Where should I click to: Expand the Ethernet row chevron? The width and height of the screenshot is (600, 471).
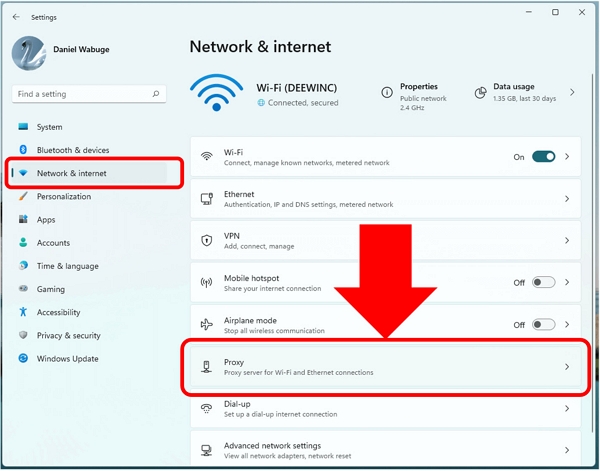click(567, 199)
